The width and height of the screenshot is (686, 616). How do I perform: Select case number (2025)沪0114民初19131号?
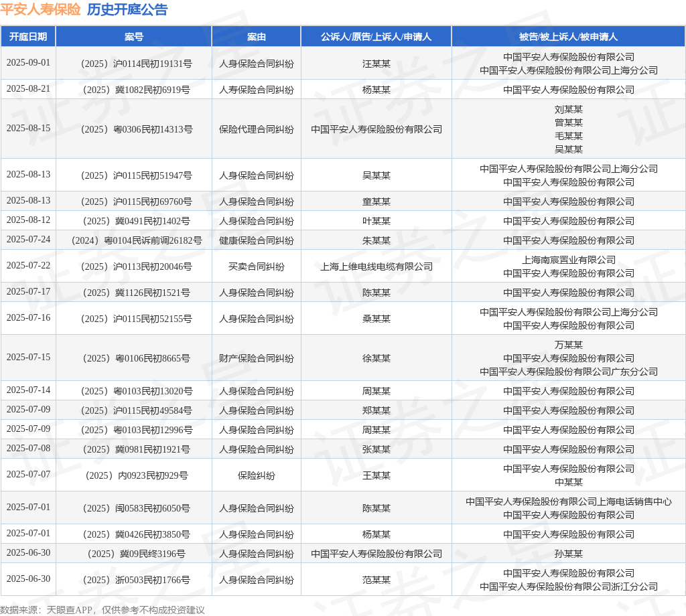click(137, 64)
